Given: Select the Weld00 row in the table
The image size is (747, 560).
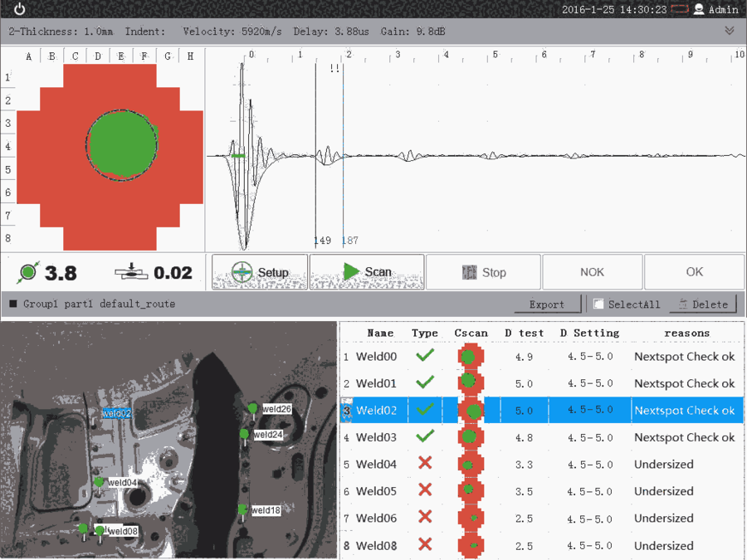Looking at the screenshot, I should click(x=376, y=357).
